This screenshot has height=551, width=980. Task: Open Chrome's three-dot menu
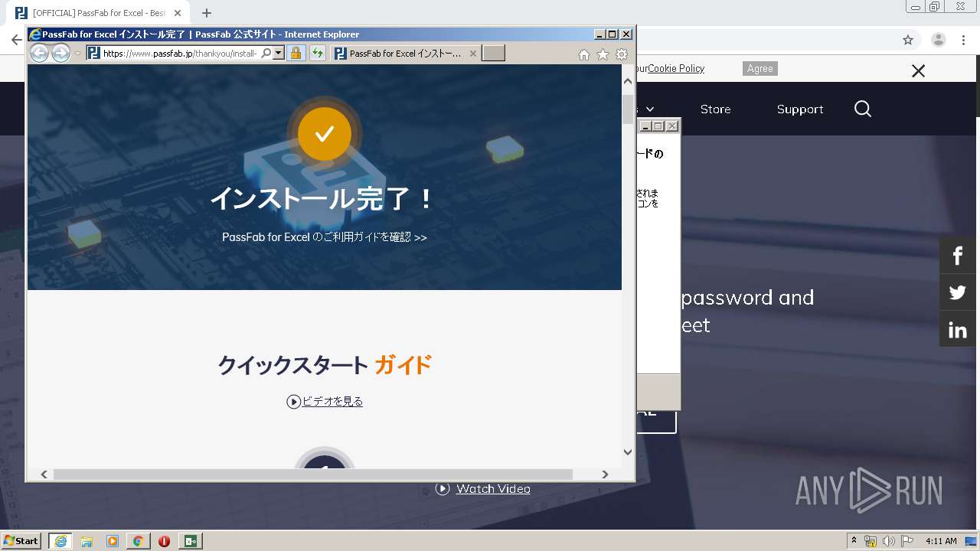point(964,40)
